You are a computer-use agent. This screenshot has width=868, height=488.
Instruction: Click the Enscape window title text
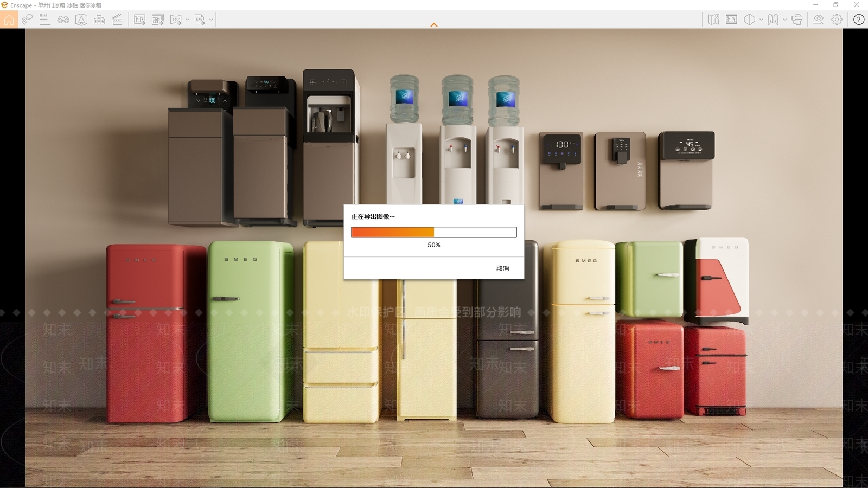55,5
